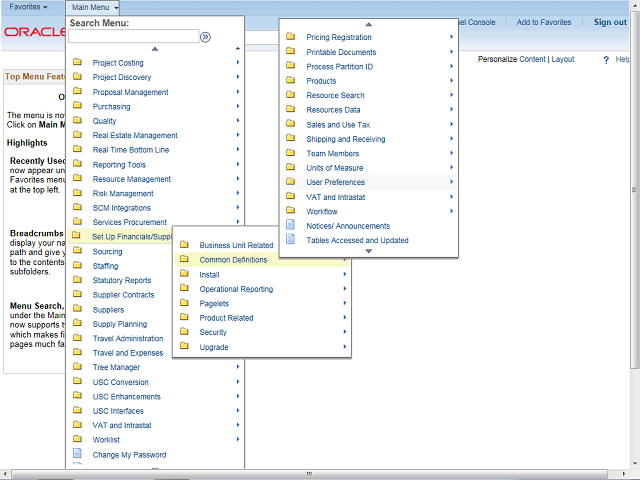
Task: Click in the Search Menu text field
Action: (133, 36)
